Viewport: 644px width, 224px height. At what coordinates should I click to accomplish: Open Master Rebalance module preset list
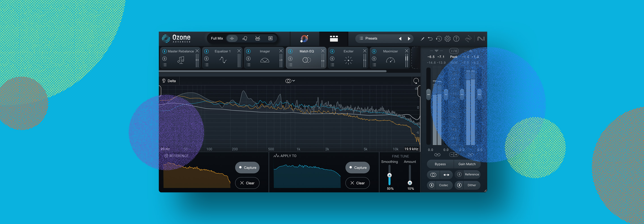click(x=165, y=65)
